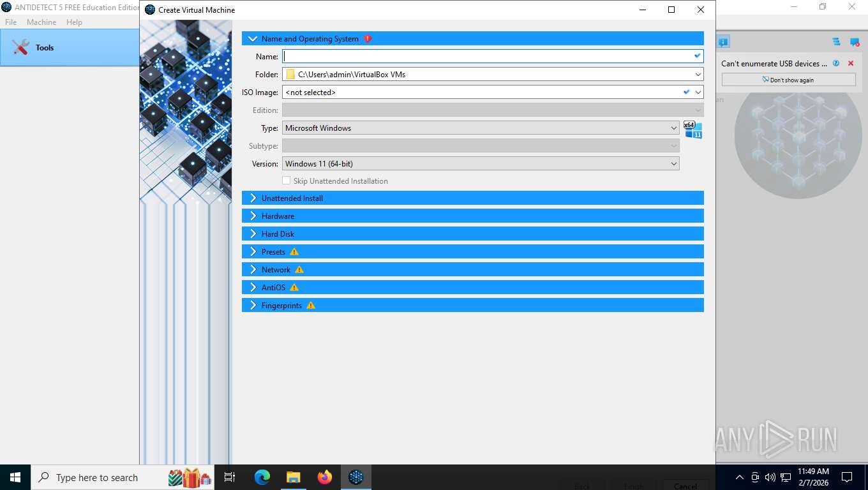Click the yellow folder icon in the Folder field
Screen dimensions: 868x490
[x=290, y=74]
